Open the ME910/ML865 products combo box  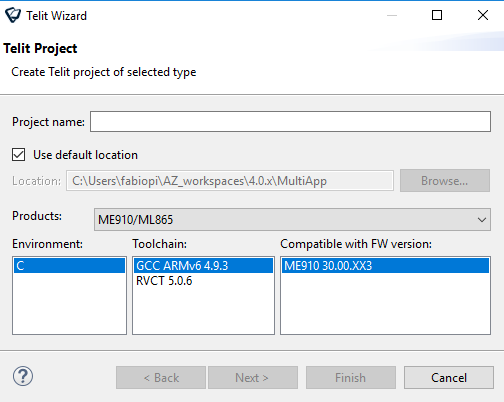292,220
